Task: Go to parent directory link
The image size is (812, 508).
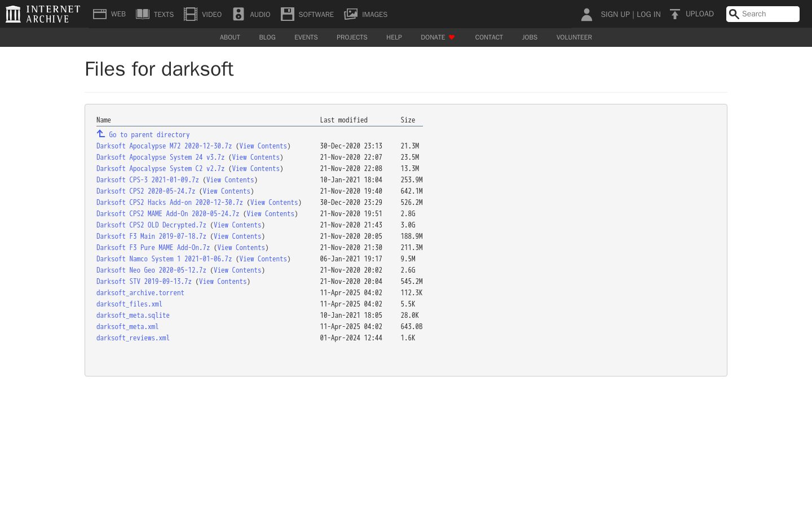Action: coord(149,135)
